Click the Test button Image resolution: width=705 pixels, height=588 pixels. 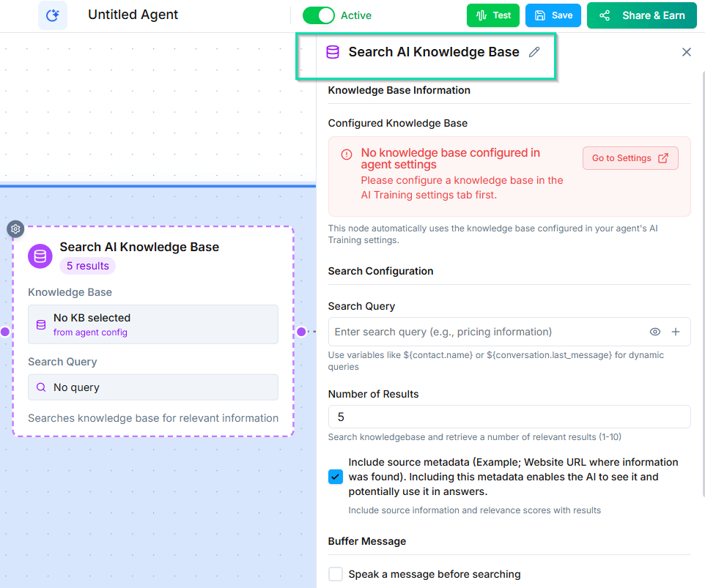tap(492, 15)
